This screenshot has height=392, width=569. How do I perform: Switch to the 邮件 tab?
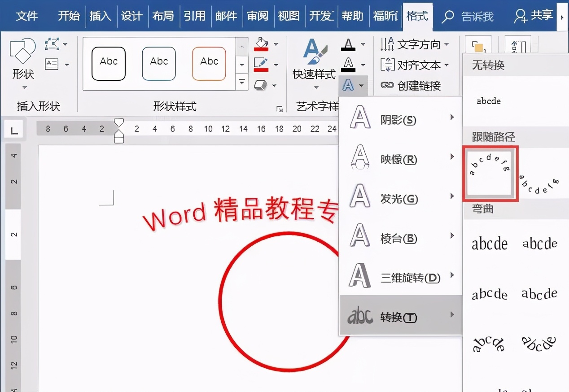pos(226,17)
